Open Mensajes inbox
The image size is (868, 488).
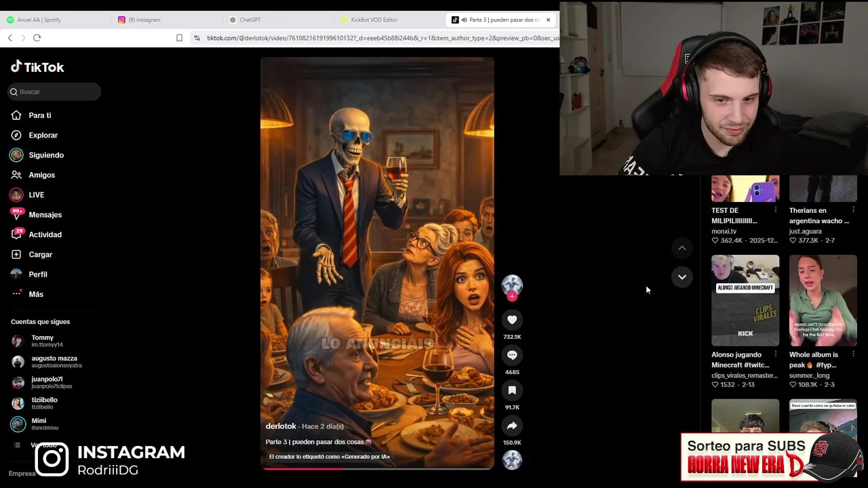coord(45,215)
